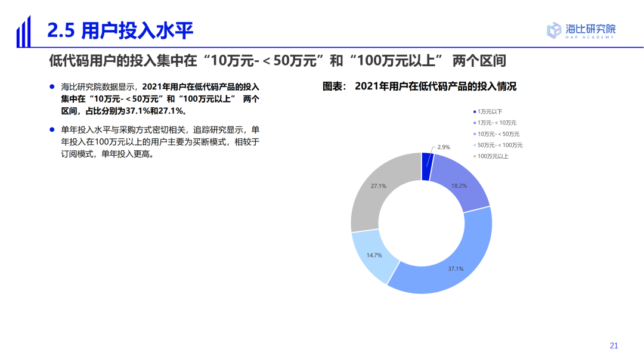Click legend label 10万元-<50万元
The height and width of the screenshot is (362, 644).
coord(498,134)
